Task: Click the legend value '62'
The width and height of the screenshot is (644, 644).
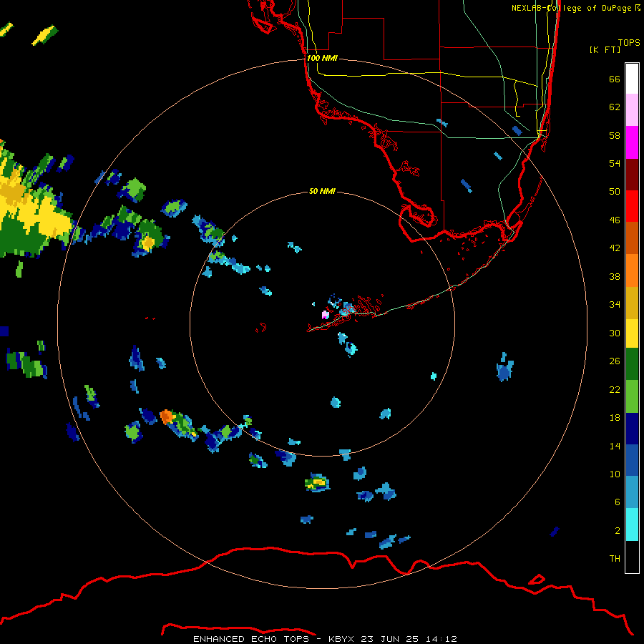Action: [x=615, y=107]
